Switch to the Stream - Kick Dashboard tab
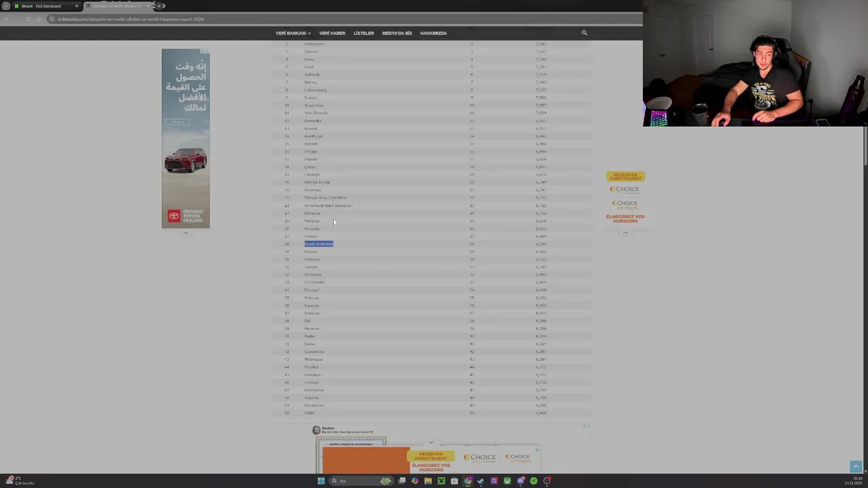Image resolution: width=868 pixels, height=488 pixels. pyautogui.click(x=46, y=6)
